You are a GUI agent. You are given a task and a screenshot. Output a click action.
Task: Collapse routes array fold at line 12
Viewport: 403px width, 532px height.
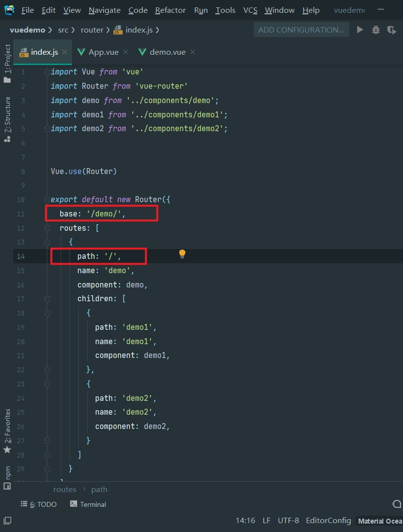click(47, 228)
